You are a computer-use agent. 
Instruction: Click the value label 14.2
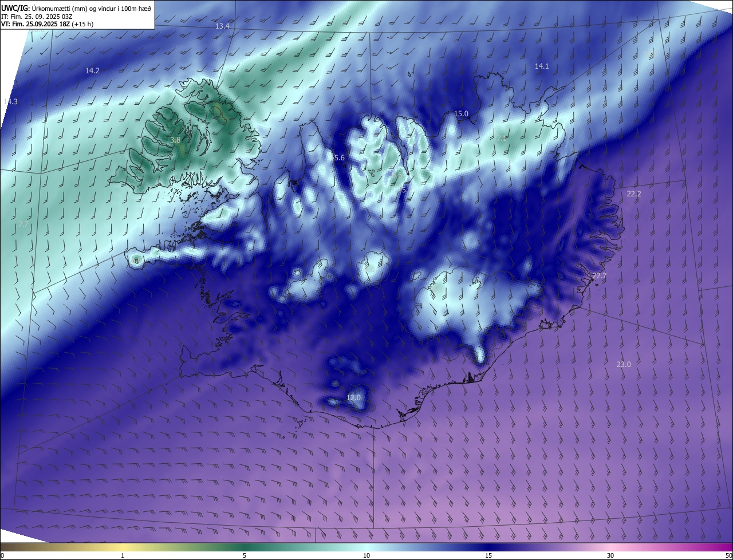92,70
